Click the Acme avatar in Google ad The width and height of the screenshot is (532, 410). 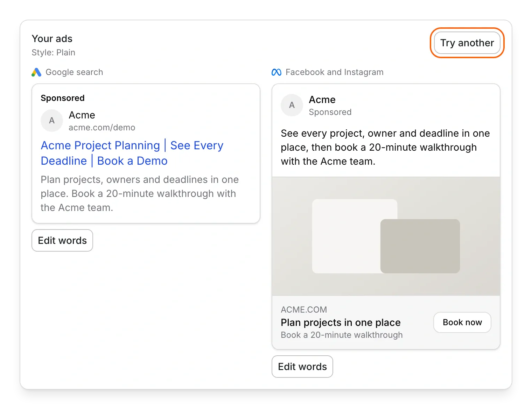(x=52, y=121)
